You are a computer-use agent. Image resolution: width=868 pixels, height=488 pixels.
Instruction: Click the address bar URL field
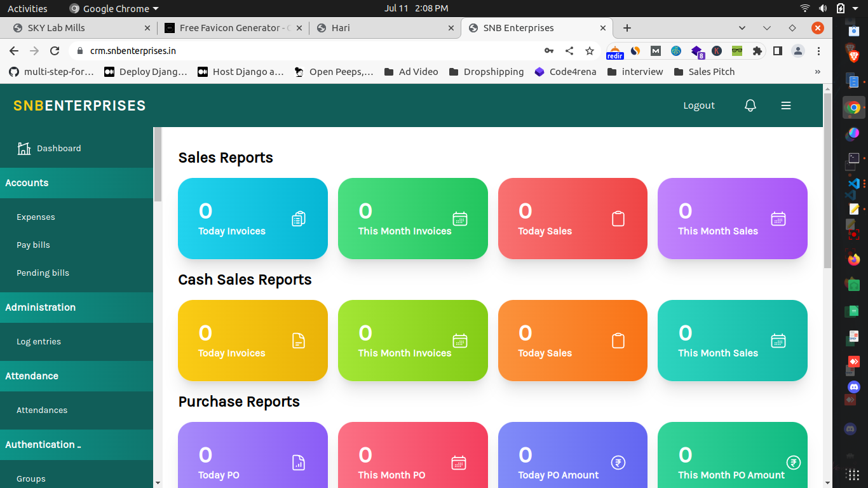point(305,51)
